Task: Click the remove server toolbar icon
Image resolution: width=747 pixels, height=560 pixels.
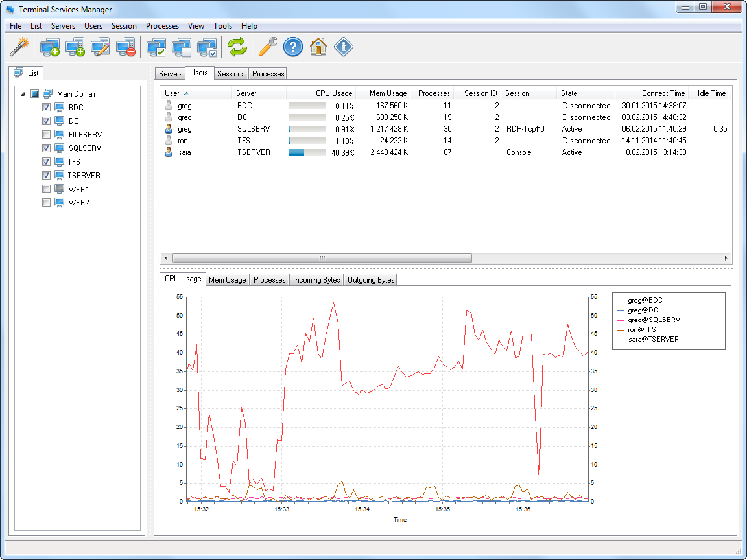Action: [126, 47]
